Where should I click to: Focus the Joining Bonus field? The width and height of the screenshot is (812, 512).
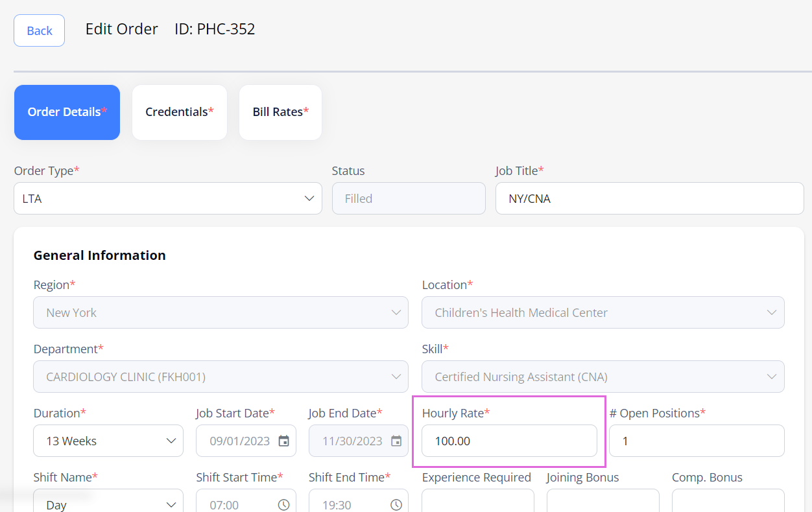[603, 500]
